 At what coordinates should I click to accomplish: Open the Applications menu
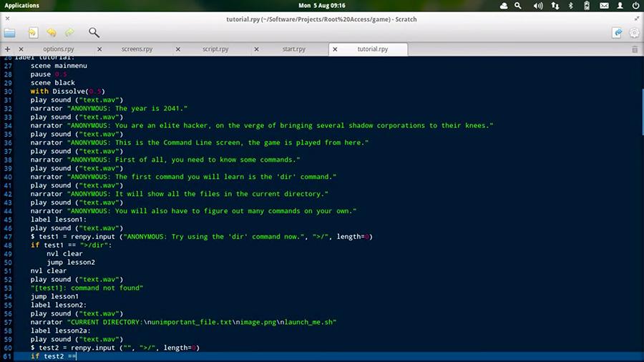point(21,5)
